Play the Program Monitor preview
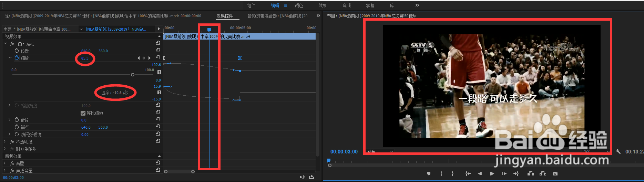The height and width of the screenshot is (182, 644). coord(492,174)
